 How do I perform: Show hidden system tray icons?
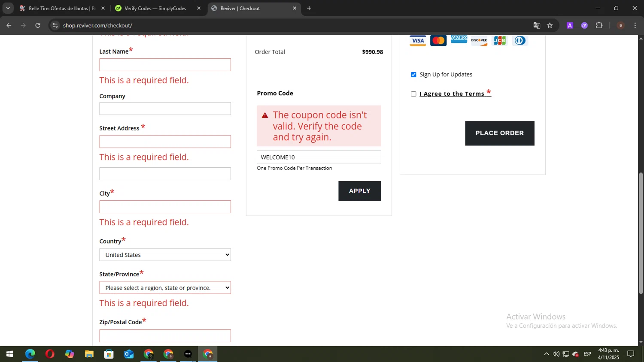[546, 354]
